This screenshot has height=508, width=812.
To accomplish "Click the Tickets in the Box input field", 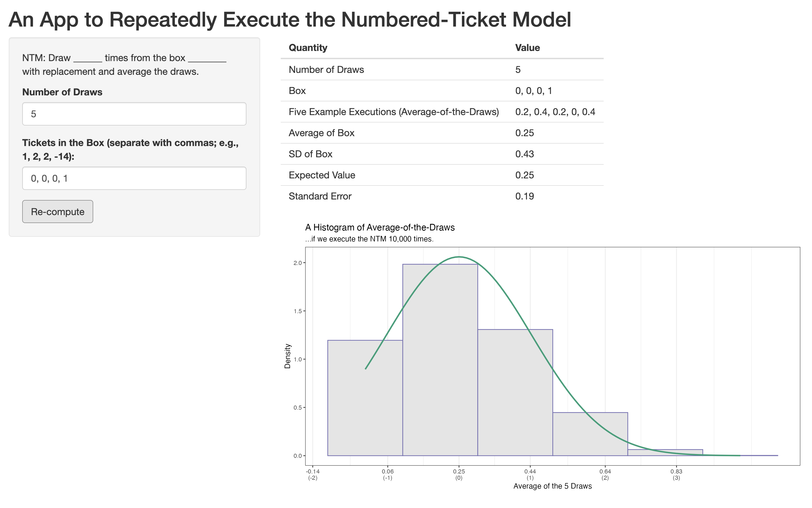I will [134, 178].
